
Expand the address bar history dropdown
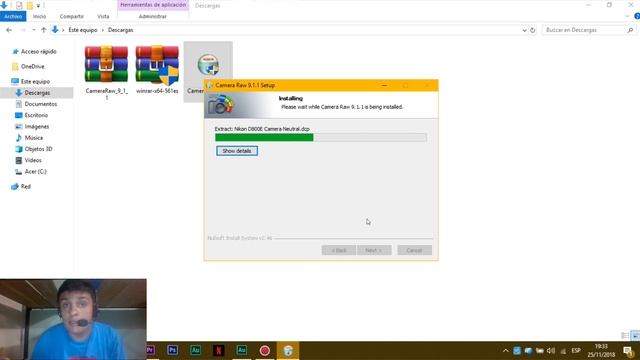pyautogui.click(x=524, y=30)
